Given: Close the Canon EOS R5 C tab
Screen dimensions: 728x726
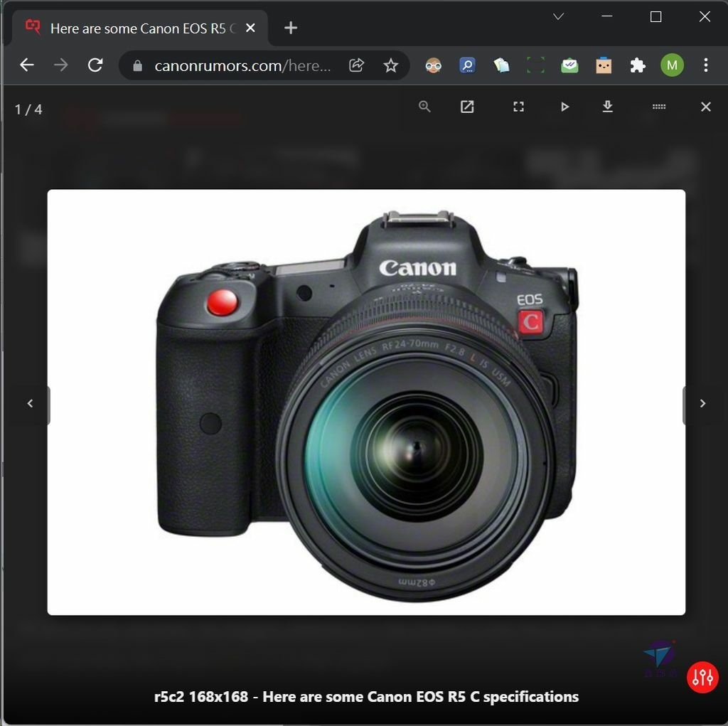Looking at the screenshot, I should pos(250,28).
